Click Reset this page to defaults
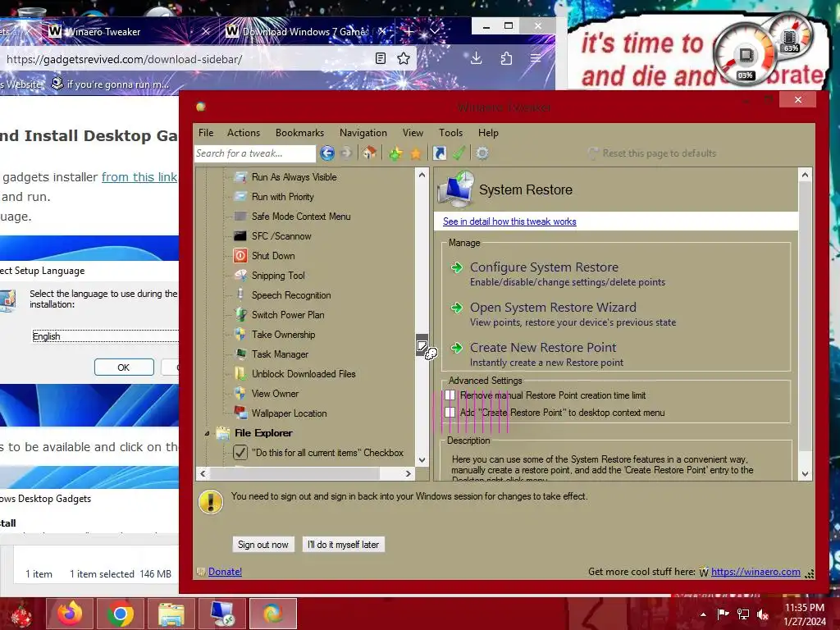840x630 pixels. coord(652,153)
